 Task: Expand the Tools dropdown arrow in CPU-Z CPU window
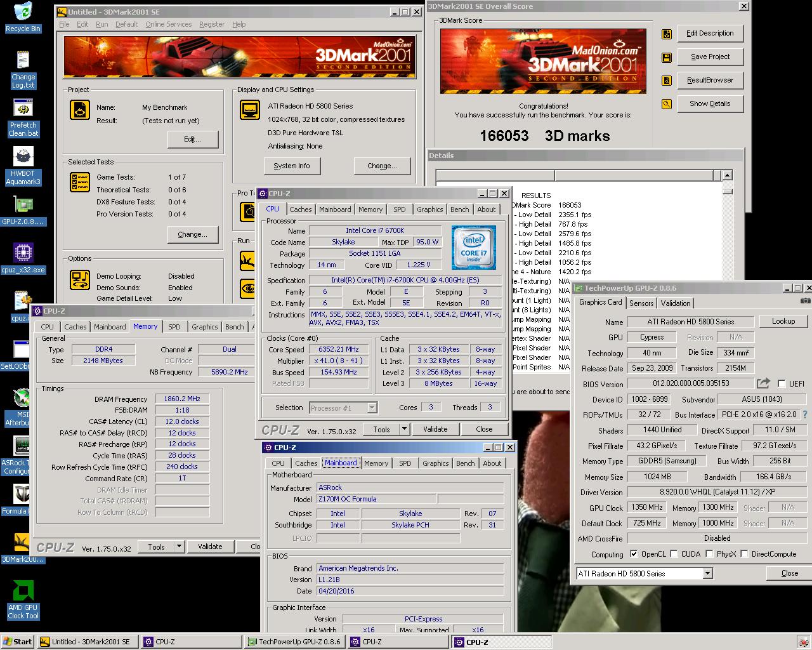pyautogui.click(x=404, y=429)
